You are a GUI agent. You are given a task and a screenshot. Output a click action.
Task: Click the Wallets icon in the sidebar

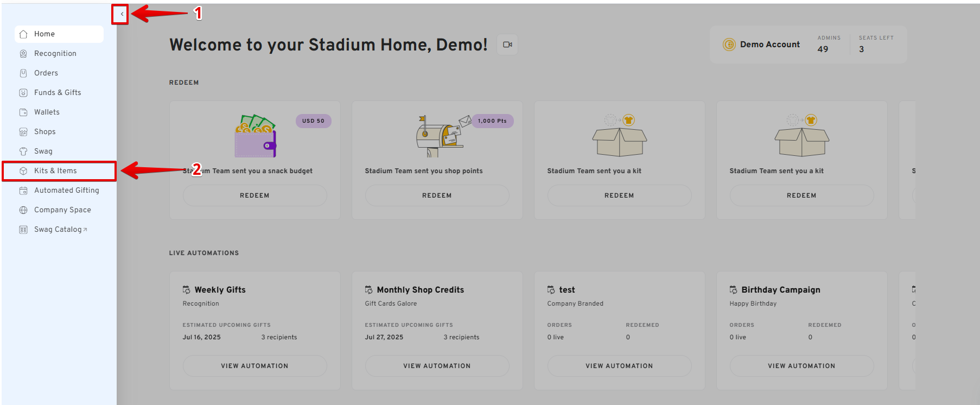(x=23, y=112)
